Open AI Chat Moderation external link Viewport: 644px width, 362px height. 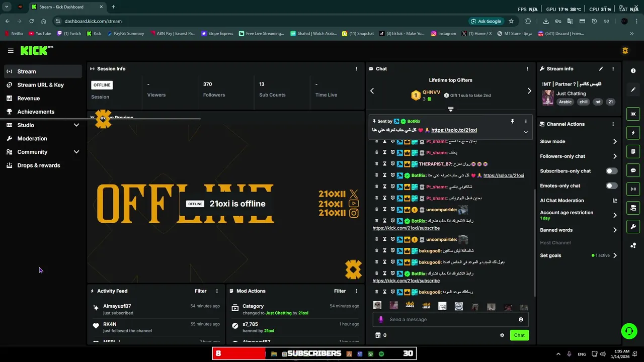(x=615, y=201)
